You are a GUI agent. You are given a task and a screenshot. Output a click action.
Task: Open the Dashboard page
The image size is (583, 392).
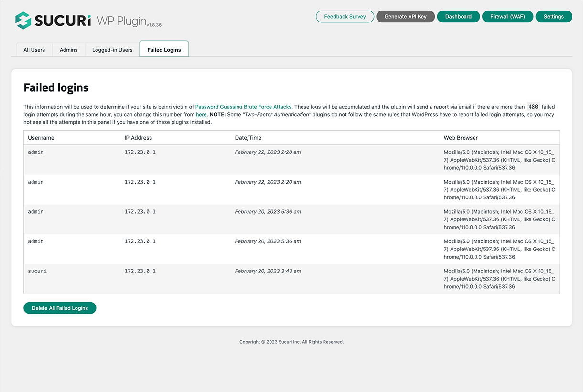[x=458, y=16]
